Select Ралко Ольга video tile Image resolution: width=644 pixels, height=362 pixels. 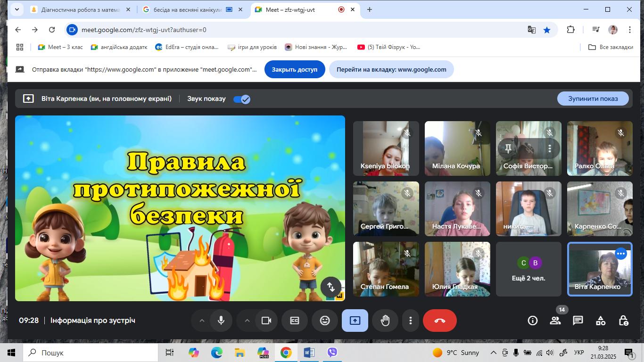tap(600, 148)
